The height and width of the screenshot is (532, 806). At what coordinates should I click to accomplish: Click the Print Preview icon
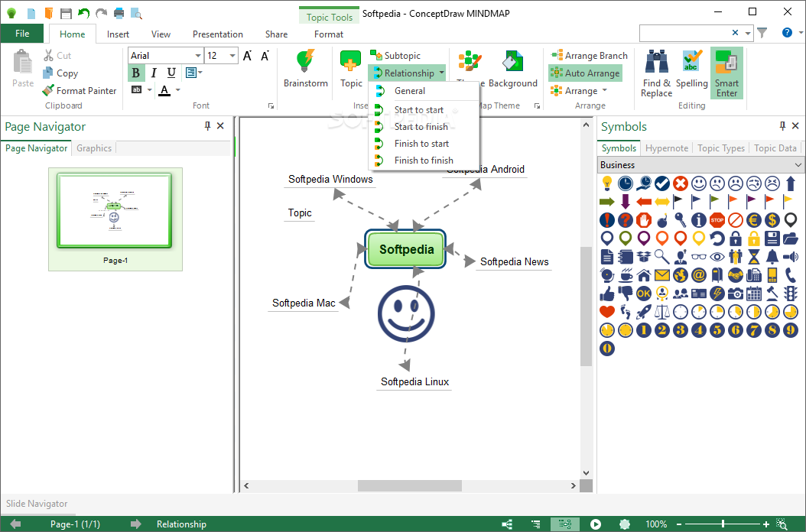click(136, 13)
